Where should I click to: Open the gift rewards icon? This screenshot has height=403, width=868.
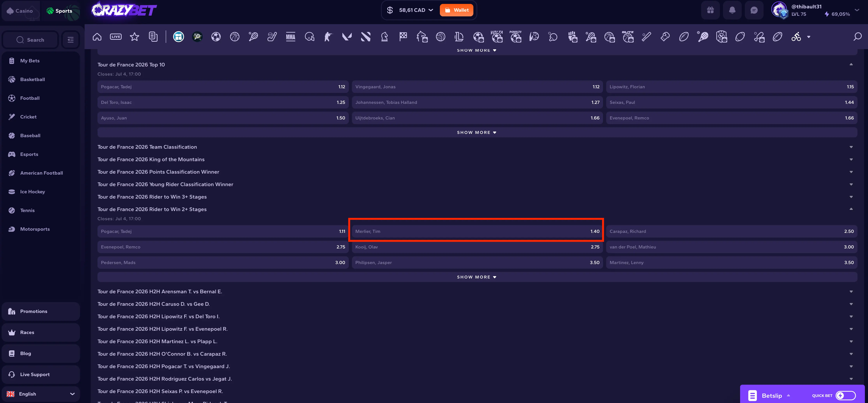point(710,11)
